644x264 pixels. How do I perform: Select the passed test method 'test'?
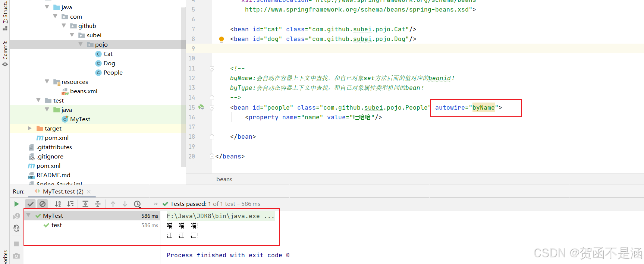coord(57,225)
